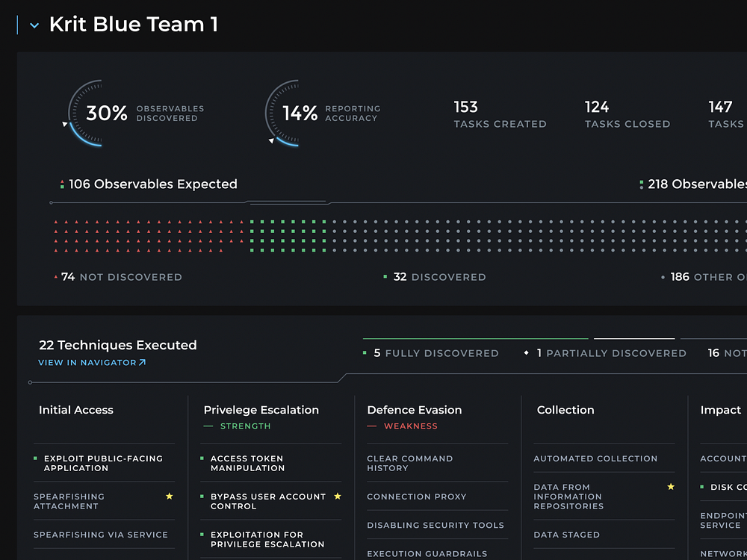Click the star near Data From Information Repositories
The width and height of the screenshot is (747, 560).
[x=670, y=486]
